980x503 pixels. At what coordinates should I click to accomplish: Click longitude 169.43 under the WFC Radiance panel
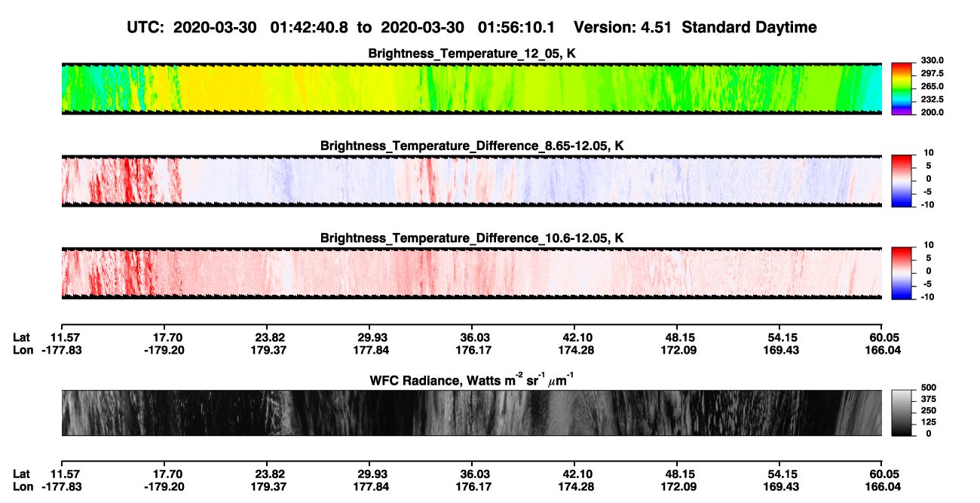tap(782, 486)
